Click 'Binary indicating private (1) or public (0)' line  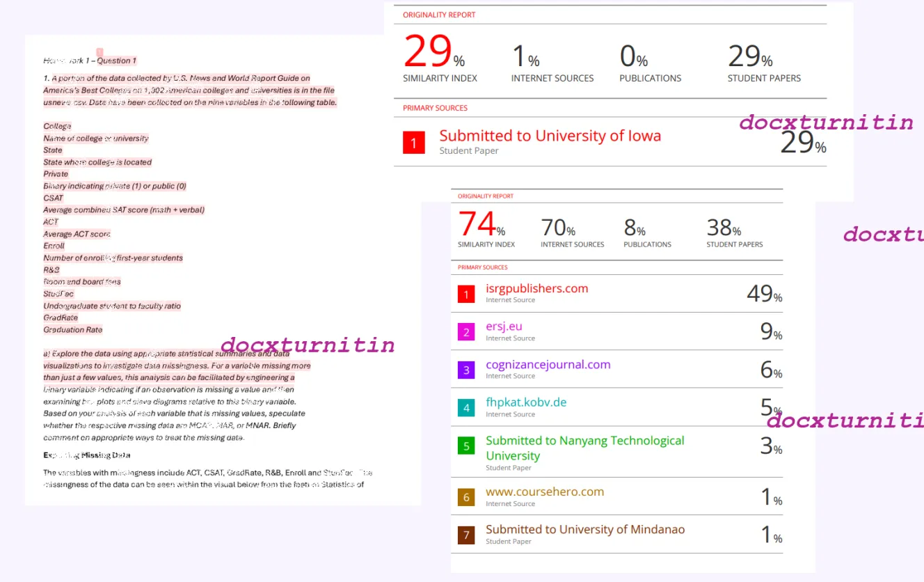(x=115, y=186)
